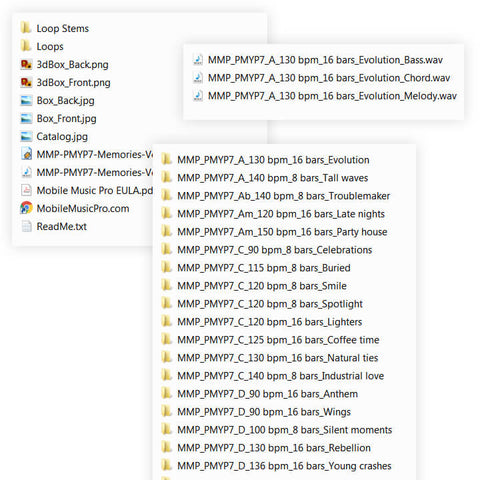Open the Loop Stems folder icon
The image size is (480, 480).
26,28
